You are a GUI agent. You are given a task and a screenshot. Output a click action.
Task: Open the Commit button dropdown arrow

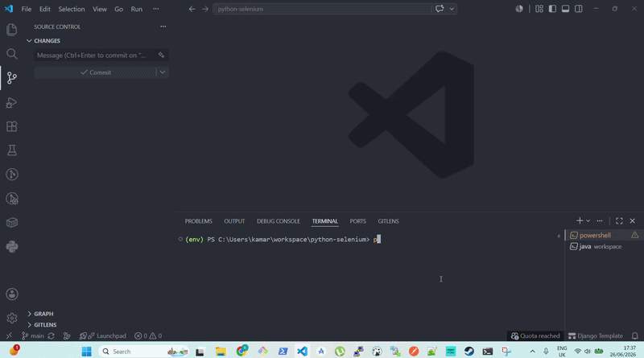[163, 72]
